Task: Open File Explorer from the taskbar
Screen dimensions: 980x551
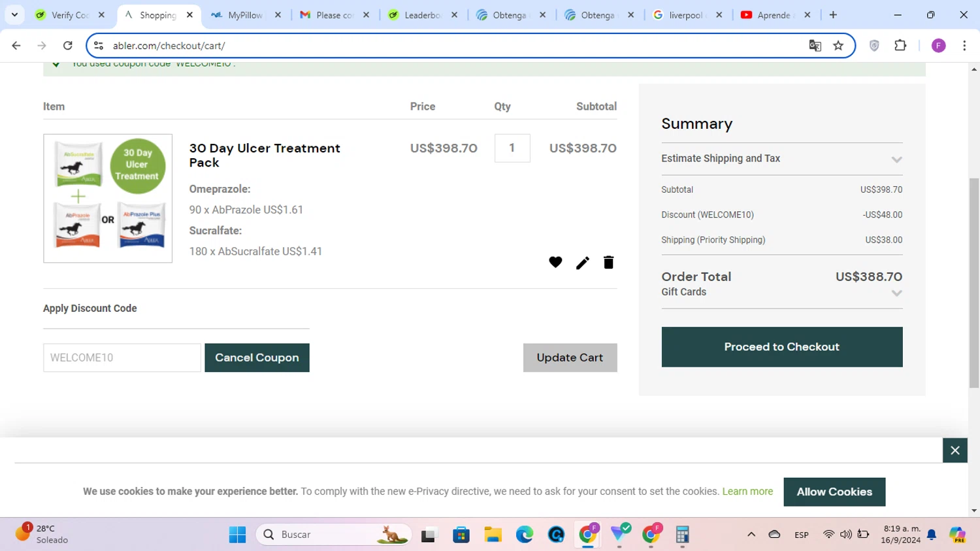Action: pyautogui.click(x=493, y=535)
